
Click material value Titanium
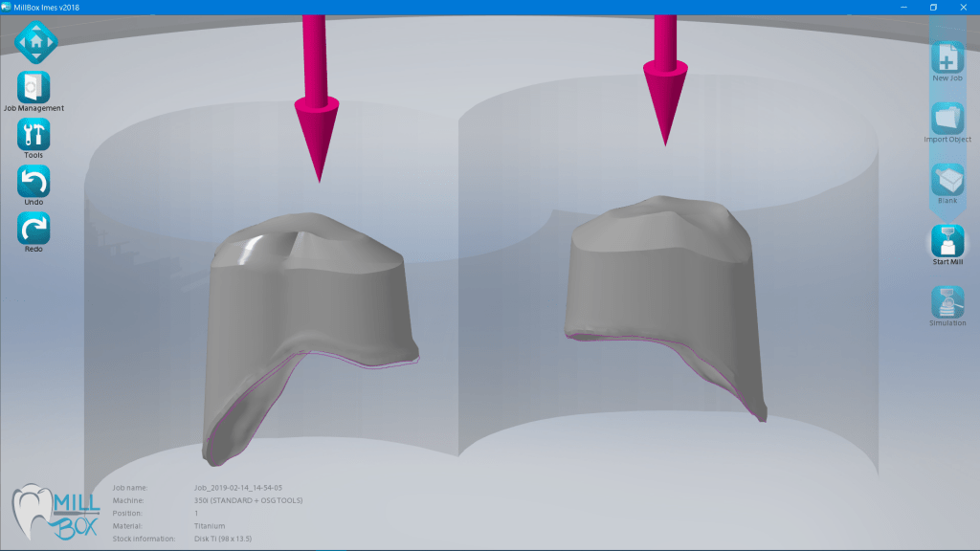pos(210,526)
